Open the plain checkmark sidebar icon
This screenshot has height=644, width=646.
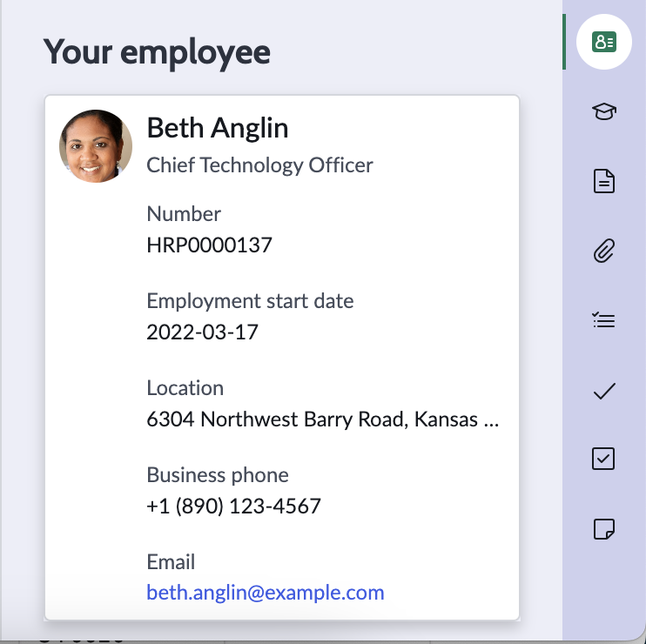604,391
